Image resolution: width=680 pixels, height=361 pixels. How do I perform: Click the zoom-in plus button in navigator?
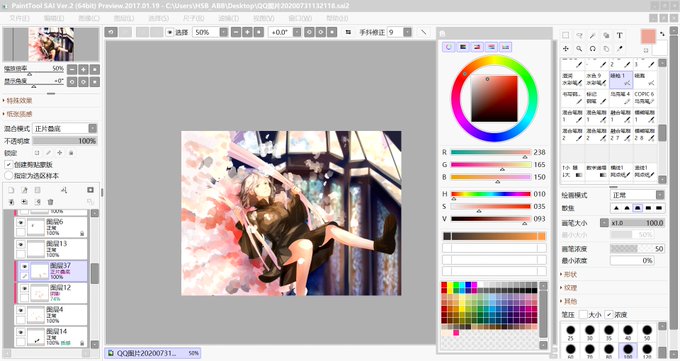[83, 69]
